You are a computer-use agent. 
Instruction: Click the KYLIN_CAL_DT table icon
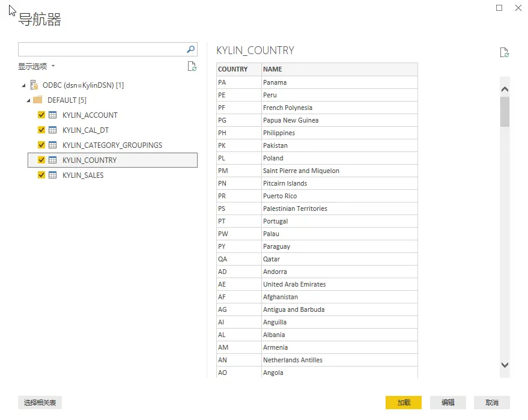click(x=52, y=130)
